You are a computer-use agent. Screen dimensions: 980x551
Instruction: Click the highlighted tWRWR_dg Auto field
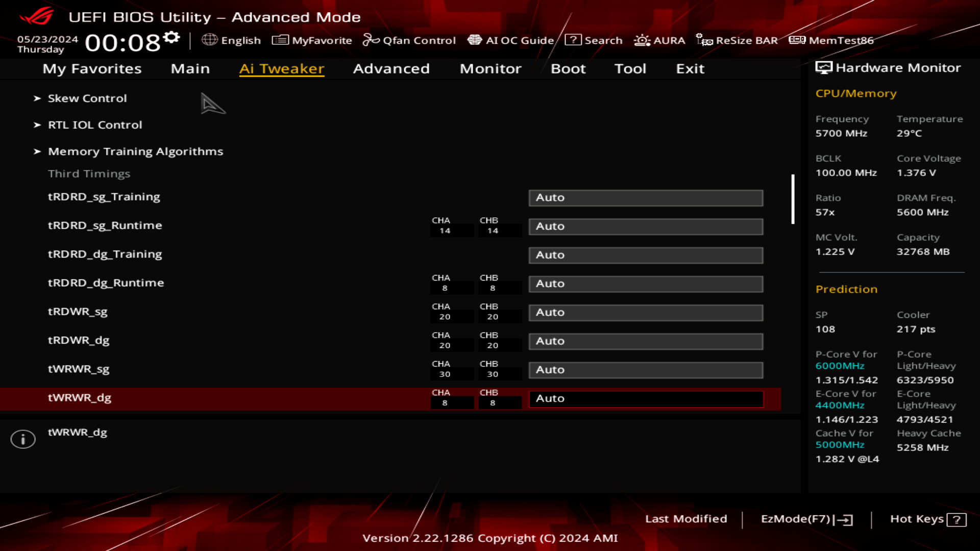point(646,399)
